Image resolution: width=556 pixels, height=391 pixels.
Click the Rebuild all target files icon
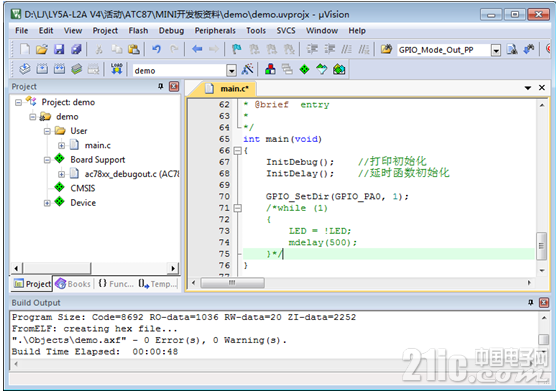point(59,69)
